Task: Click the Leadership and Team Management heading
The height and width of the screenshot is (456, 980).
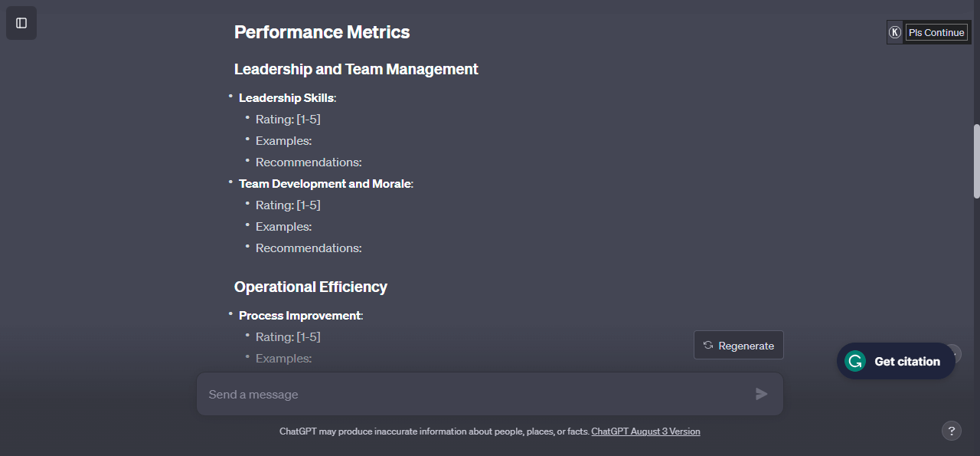Action: click(x=356, y=69)
